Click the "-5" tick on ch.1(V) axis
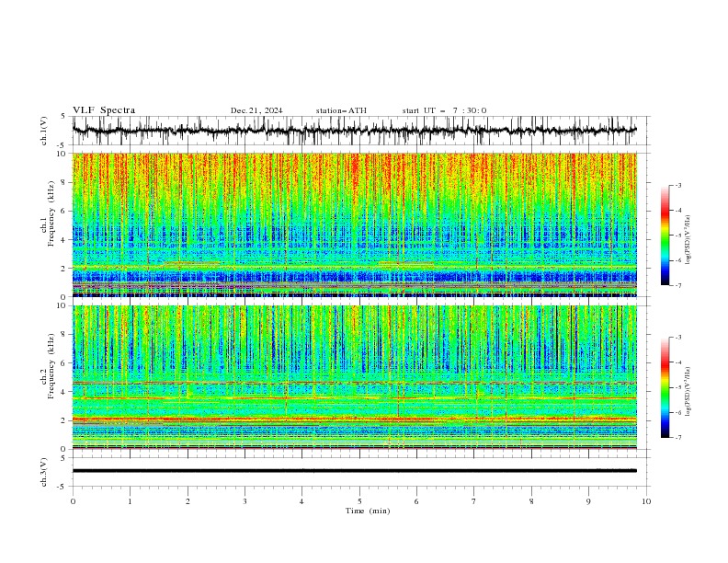 [x=63, y=145]
